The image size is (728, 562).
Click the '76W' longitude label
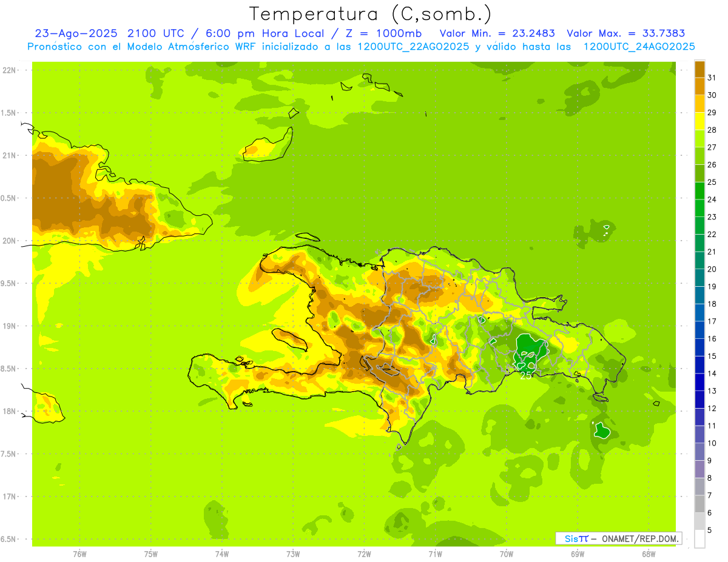pyautogui.click(x=79, y=554)
